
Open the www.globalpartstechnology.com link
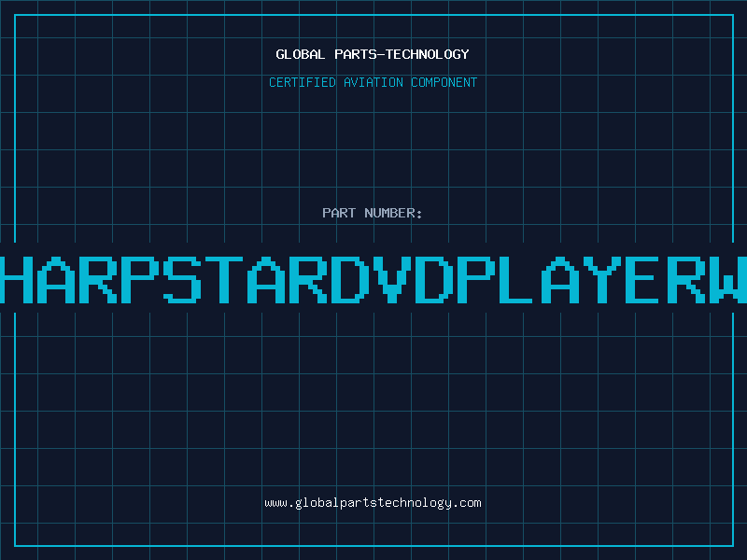tap(373, 503)
